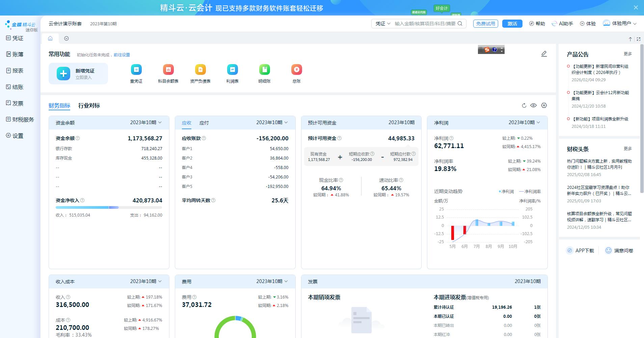Click the 资金净收入 progress bar

pos(109,207)
